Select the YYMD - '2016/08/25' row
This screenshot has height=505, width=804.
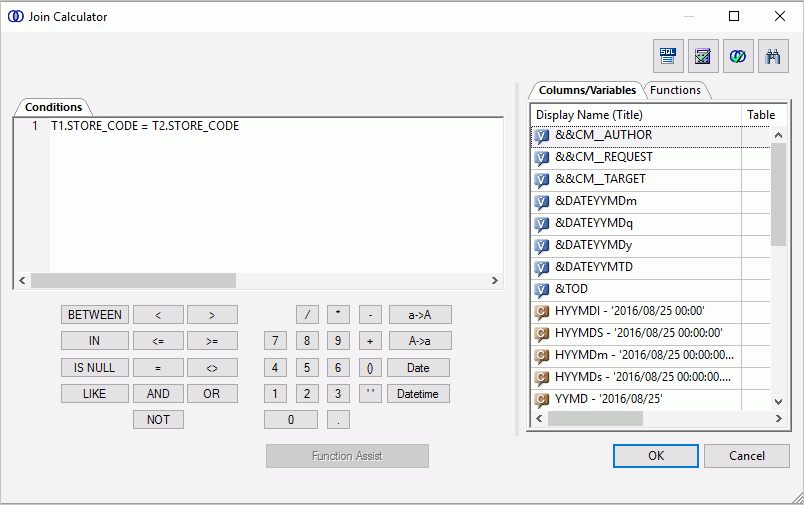coord(651,400)
